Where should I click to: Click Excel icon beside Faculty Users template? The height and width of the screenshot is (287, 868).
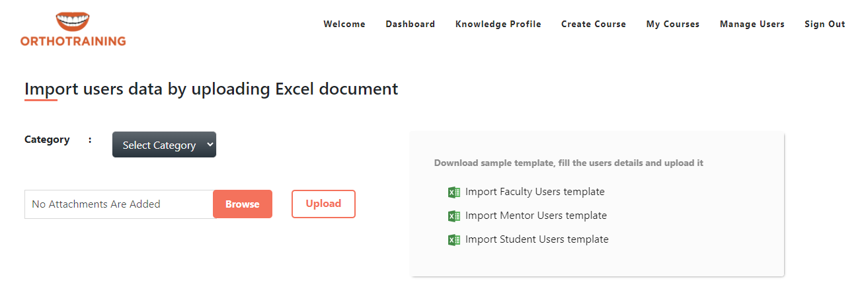point(454,192)
